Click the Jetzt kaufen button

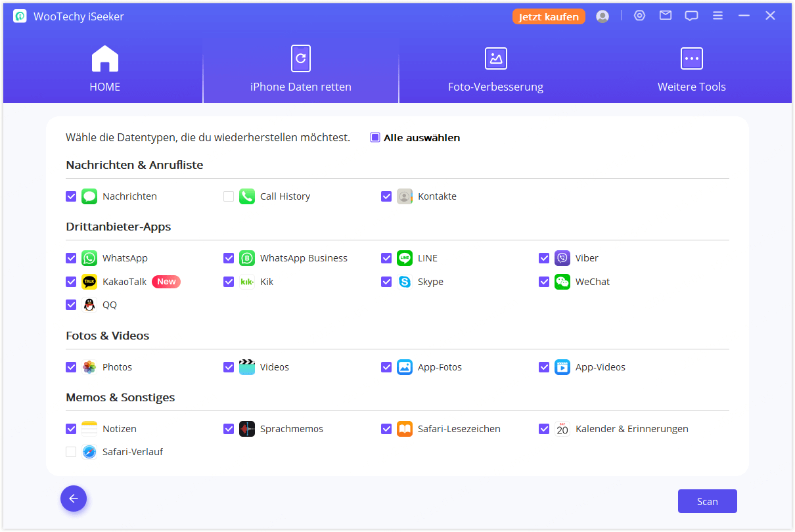tap(549, 16)
